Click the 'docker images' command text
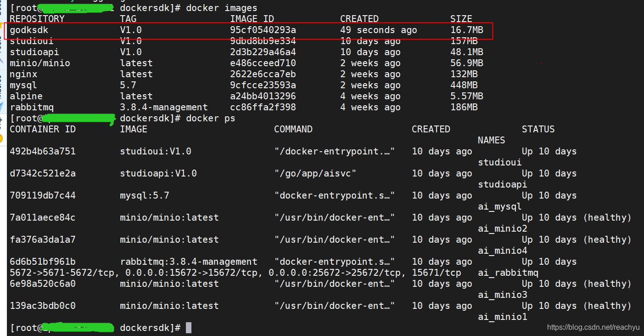The width and height of the screenshot is (644, 336). (222, 8)
